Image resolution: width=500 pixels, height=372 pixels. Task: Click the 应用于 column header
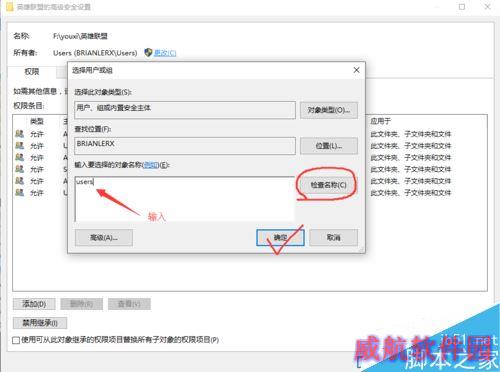point(380,121)
